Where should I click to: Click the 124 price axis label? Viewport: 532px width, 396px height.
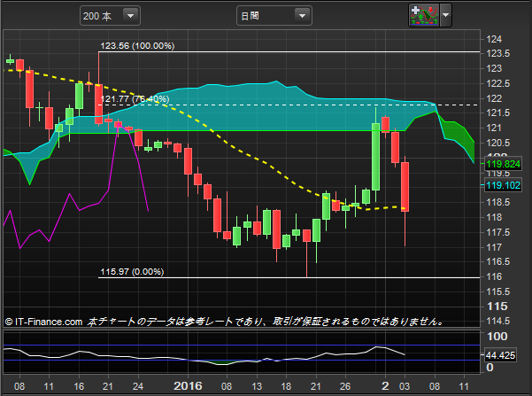[494, 39]
